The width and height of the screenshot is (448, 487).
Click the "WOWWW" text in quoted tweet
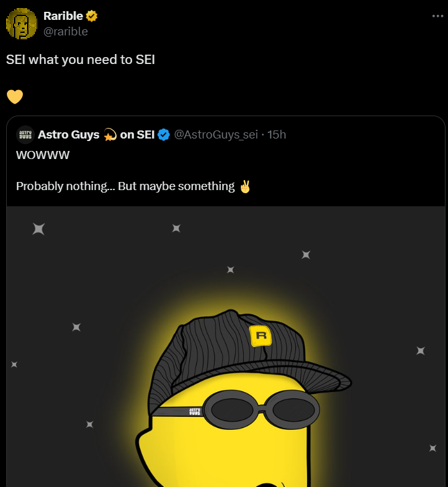tap(43, 155)
